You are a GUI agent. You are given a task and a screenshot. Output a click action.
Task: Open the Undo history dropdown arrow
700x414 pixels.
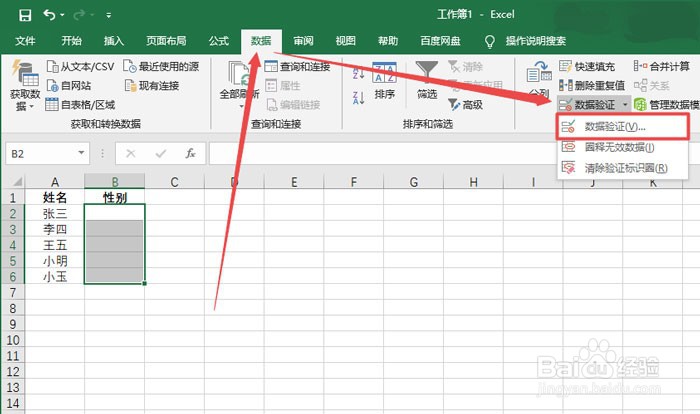click(x=62, y=15)
